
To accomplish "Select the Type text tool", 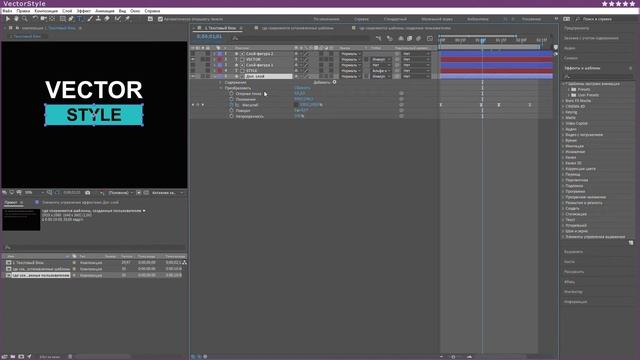I will point(80,19).
